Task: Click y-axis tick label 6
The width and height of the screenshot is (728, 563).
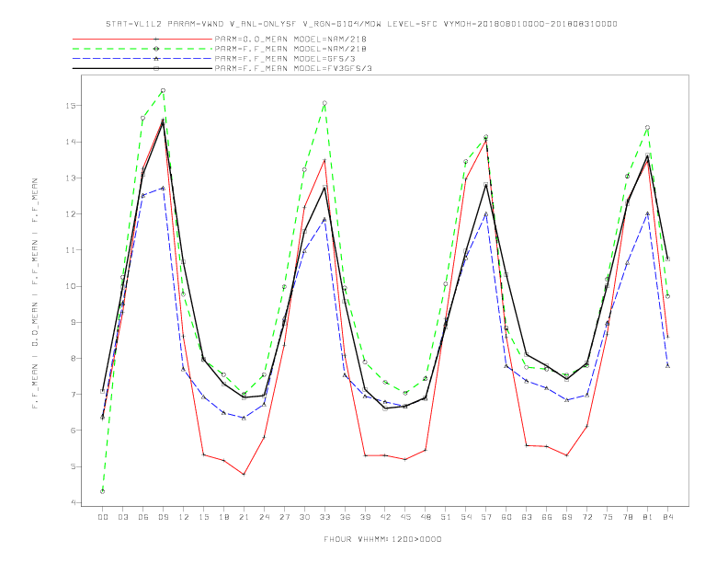Action: tap(73, 431)
